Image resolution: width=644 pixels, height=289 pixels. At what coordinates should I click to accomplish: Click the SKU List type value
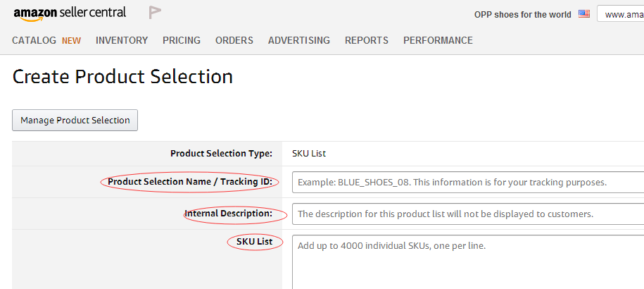click(309, 154)
